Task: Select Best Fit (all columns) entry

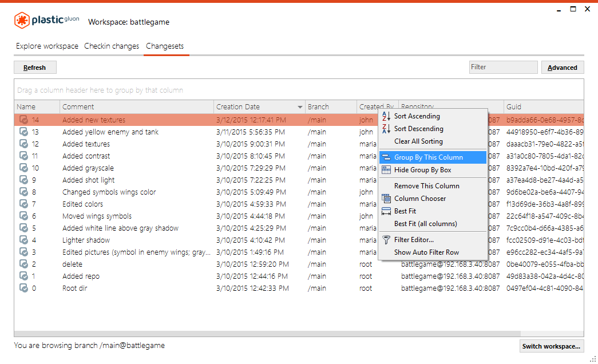Action: pyautogui.click(x=433, y=224)
